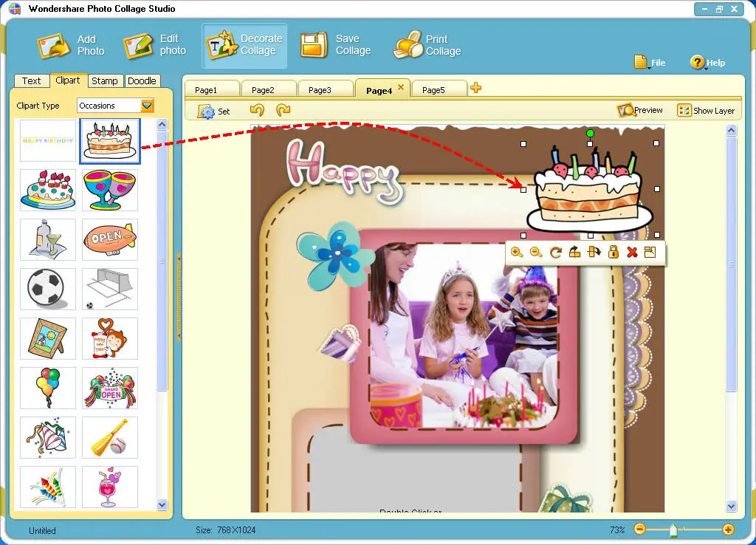756x545 pixels.
Task: Click the zoom out magnifier on clipart toolbar
Action: tap(536, 253)
